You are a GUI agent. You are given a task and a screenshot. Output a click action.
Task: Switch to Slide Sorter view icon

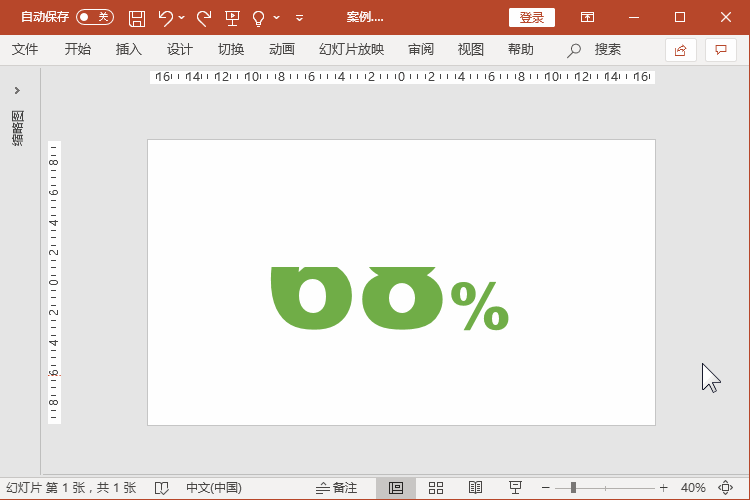point(436,488)
